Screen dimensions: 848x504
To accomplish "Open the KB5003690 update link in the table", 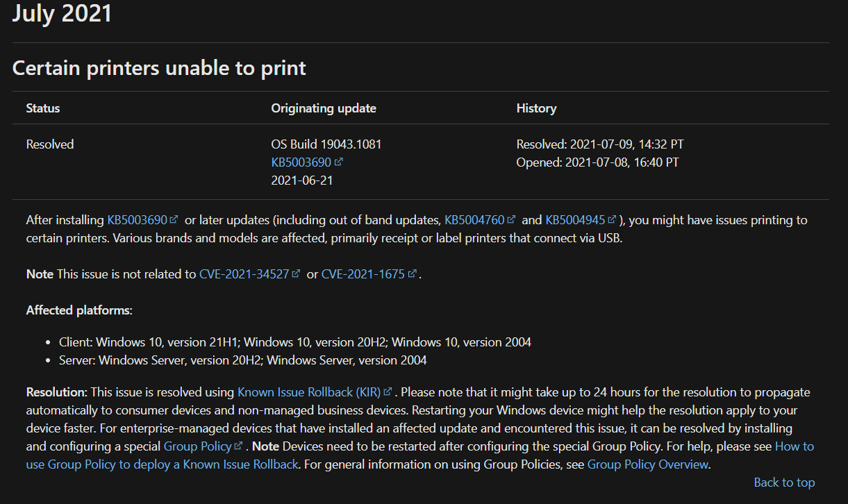I will pos(301,161).
